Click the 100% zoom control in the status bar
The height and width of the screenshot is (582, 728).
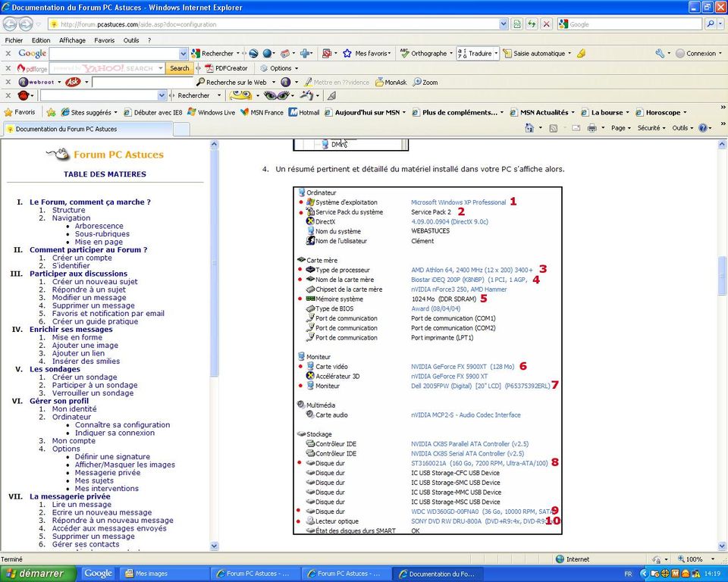tap(695, 559)
